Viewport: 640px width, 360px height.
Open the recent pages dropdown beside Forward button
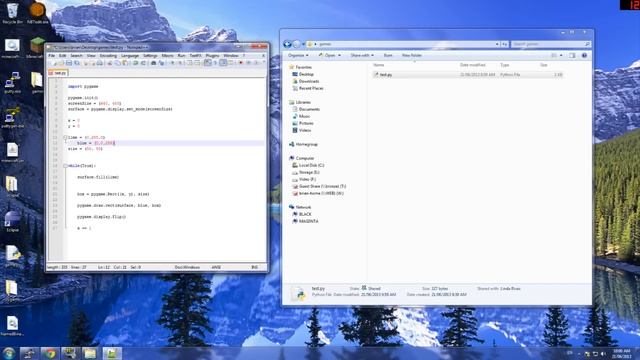tap(303, 44)
